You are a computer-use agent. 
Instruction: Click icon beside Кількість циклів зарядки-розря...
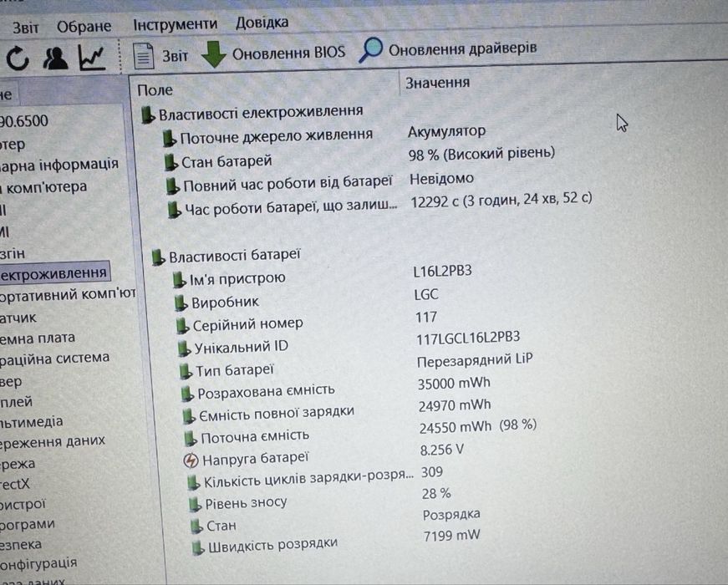pyautogui.click(x=193, y=482)
